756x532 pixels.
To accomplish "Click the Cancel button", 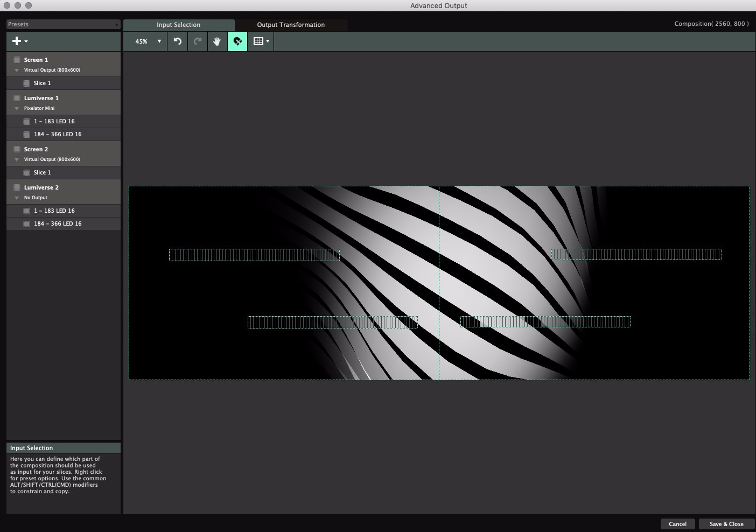I will pyautogui.click(x=677, y=524).
